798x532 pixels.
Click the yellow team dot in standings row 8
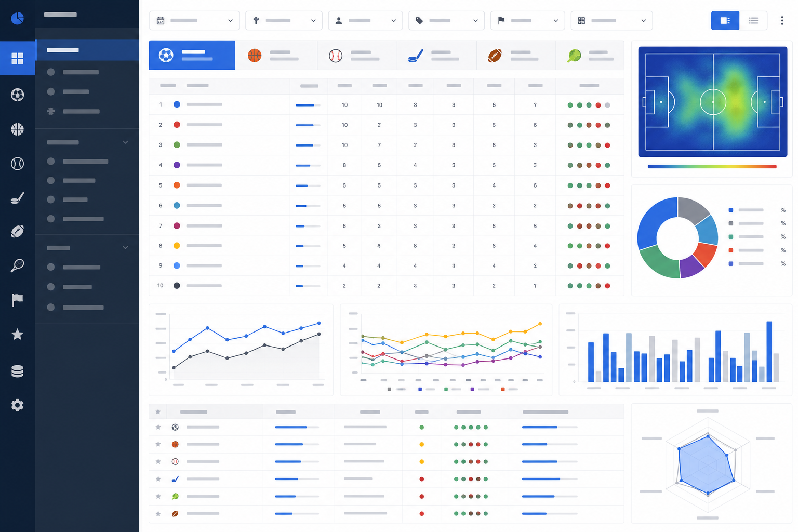tap(177, 246)
